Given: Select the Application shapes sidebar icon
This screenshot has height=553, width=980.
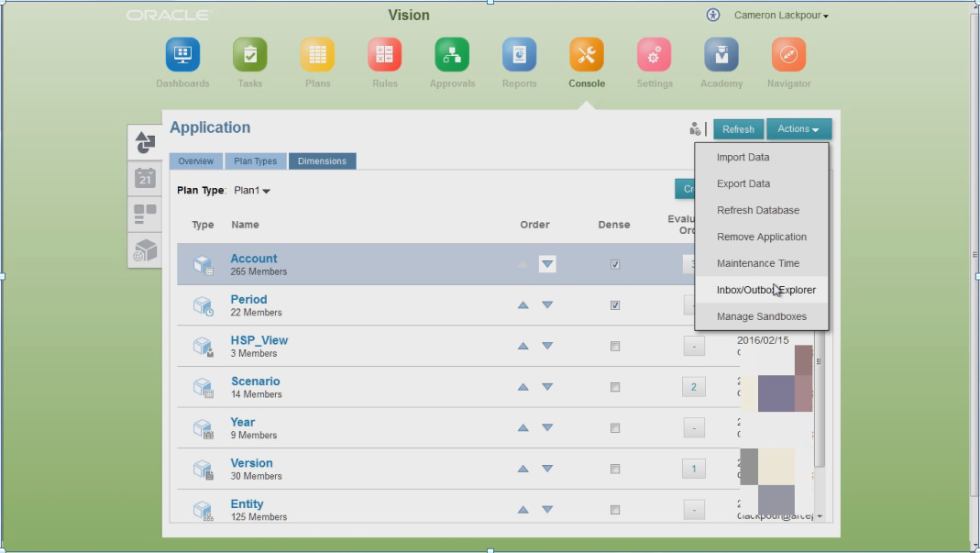Looking at the screenshot, I should click(145, 142).
